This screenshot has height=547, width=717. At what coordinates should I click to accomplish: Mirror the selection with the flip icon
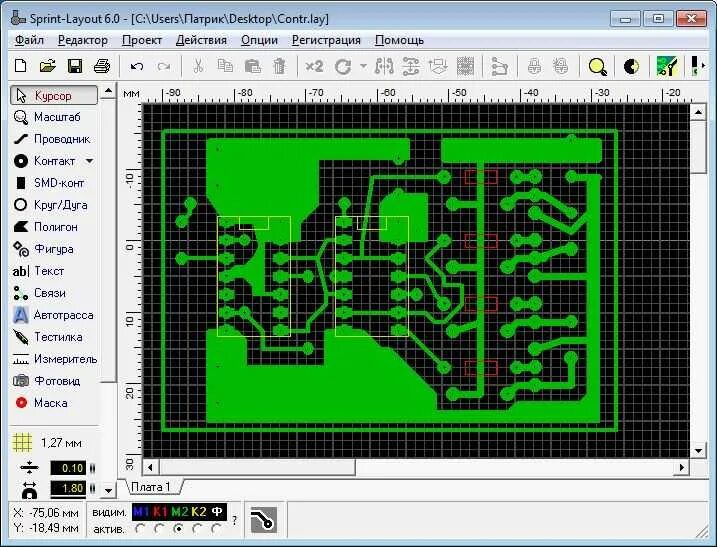tap(384, 66)
